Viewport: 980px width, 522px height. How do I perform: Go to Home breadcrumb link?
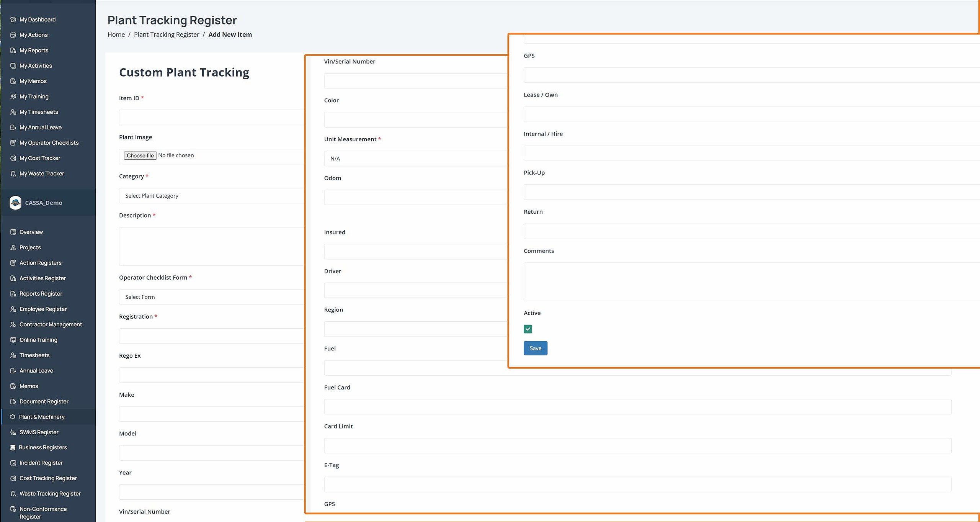[116, 34]
